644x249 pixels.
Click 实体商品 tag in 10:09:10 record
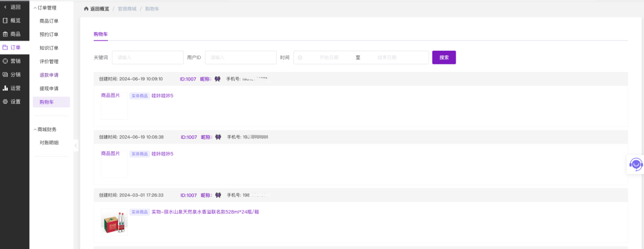click(x=140, y=95)
